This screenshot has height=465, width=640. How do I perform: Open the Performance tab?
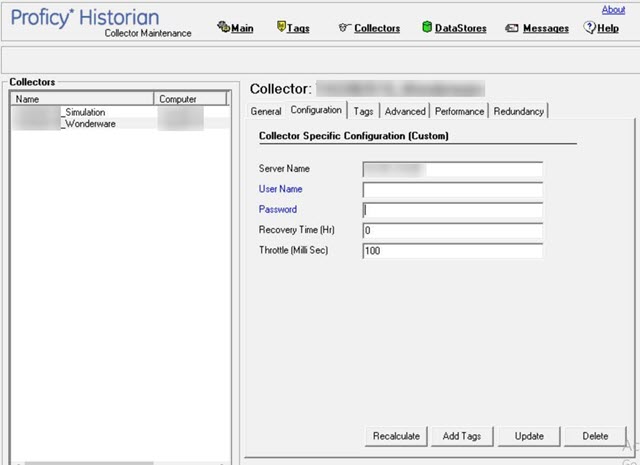pyautogui.click(x=459, y=111)
